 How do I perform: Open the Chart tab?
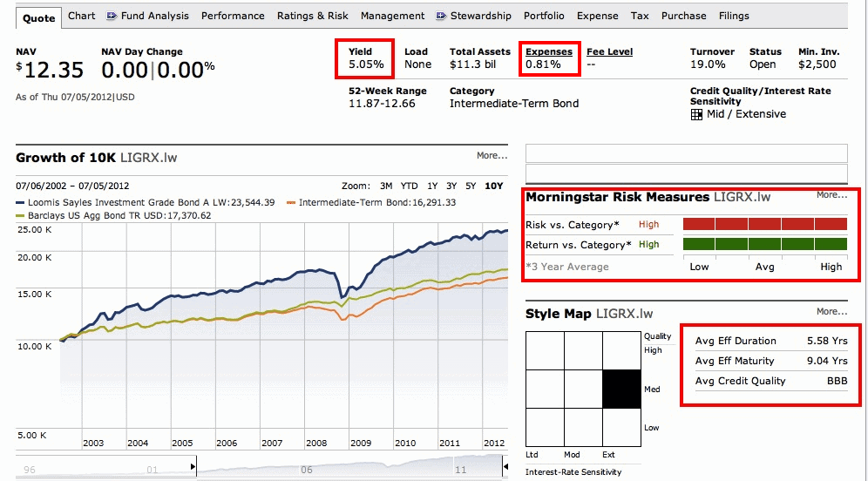[x=81, y=16]
